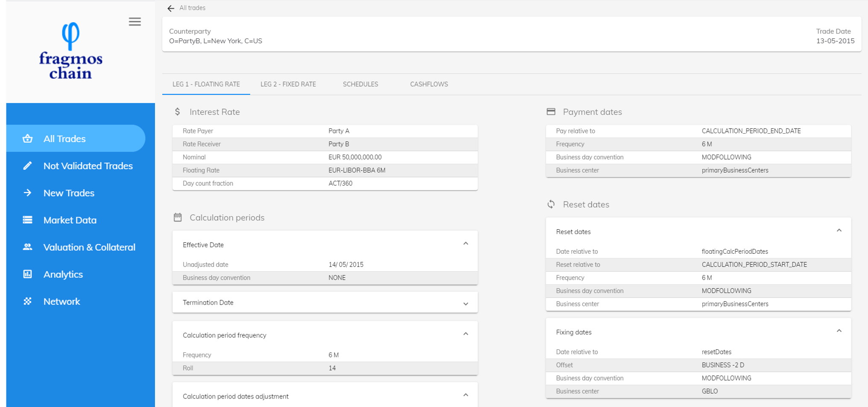Collapse the Effective Date panel
Screen dimensions: 868x407
tap(465, 244)
